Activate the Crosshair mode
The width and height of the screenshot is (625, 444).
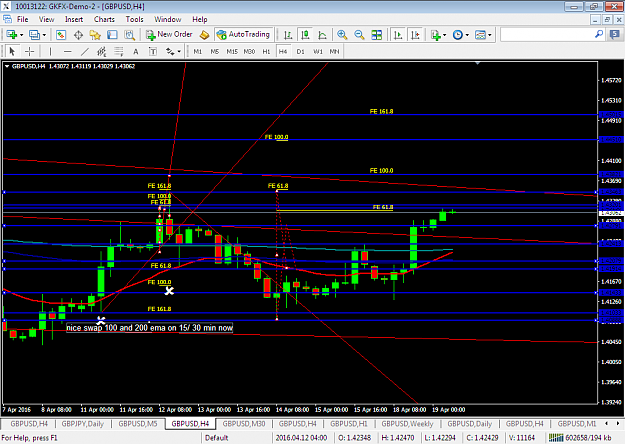click(29, 51)
